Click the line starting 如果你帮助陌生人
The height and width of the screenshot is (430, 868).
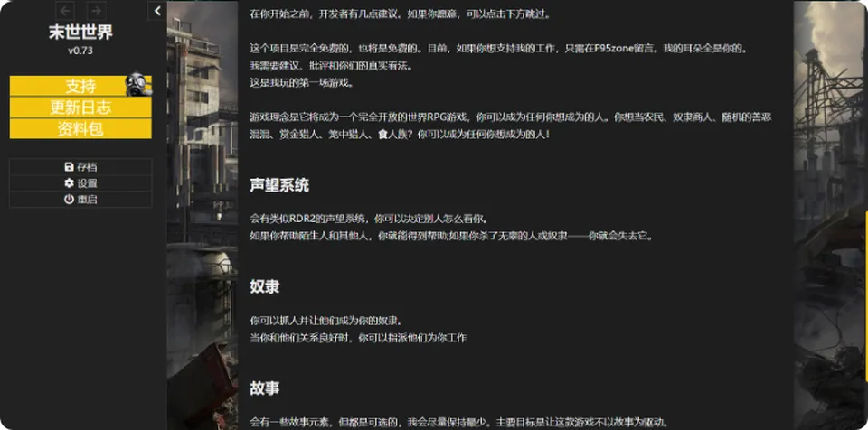tap(452, 236)
